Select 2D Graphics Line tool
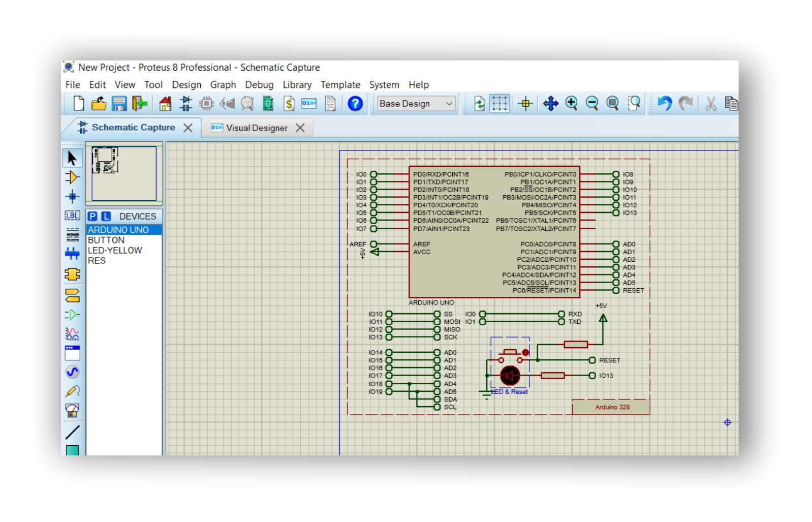 72,432
